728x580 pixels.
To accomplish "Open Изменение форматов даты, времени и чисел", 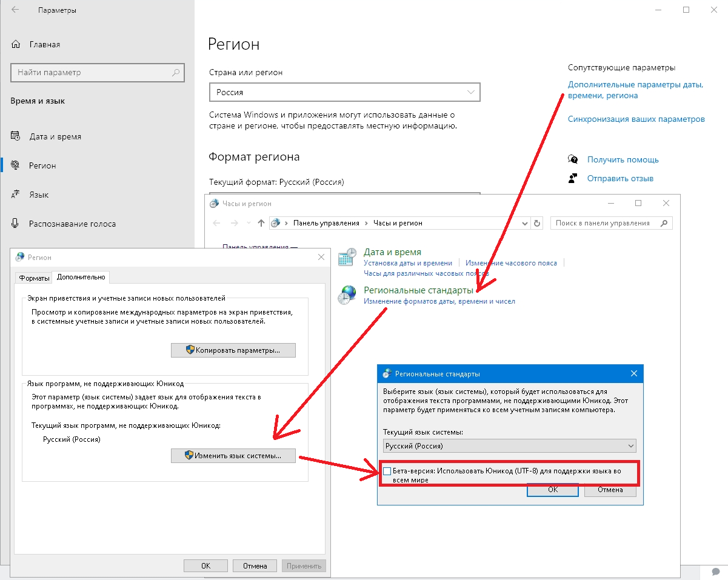I will (439, 301).
